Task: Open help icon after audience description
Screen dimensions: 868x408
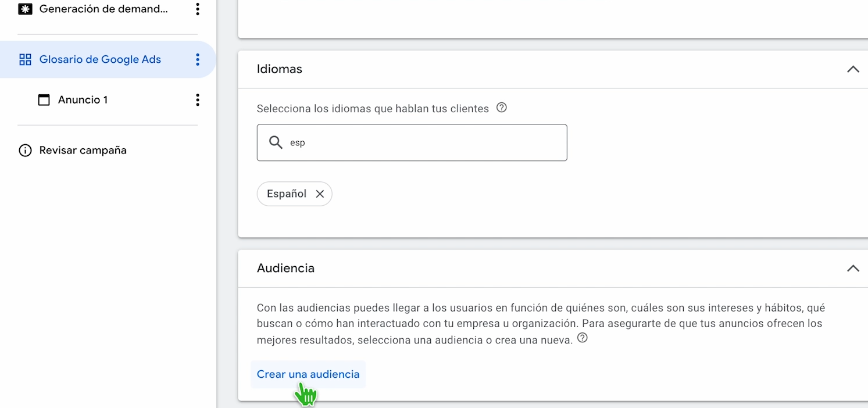Action: (582, 338)
